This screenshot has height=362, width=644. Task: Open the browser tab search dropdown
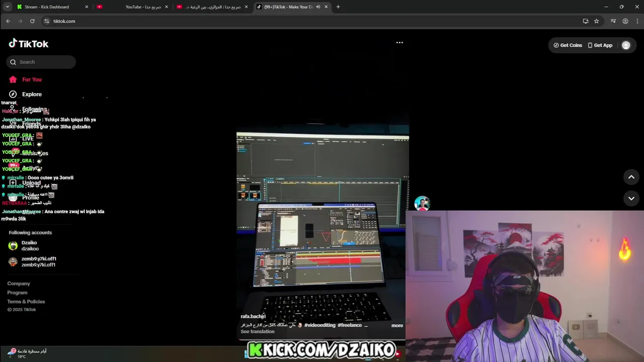click(x=7, y=7)
